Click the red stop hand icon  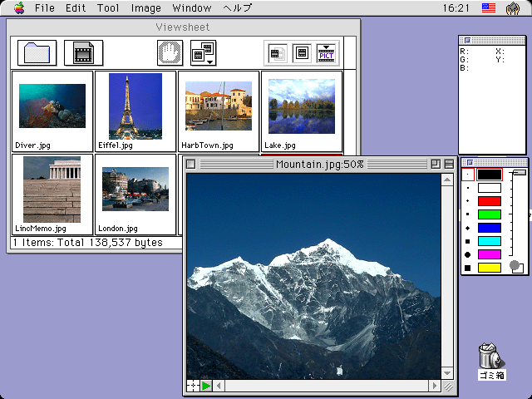[169, 53]
